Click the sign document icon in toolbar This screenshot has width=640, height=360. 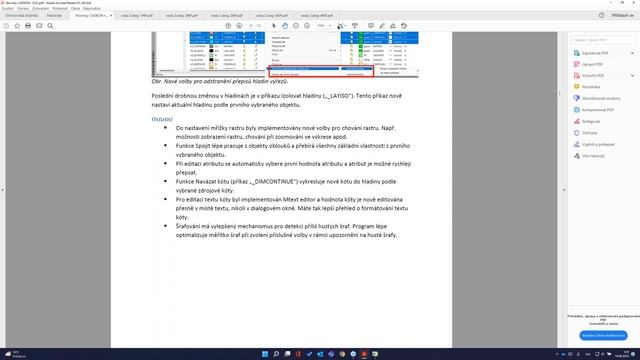click(x=393, y=26)
